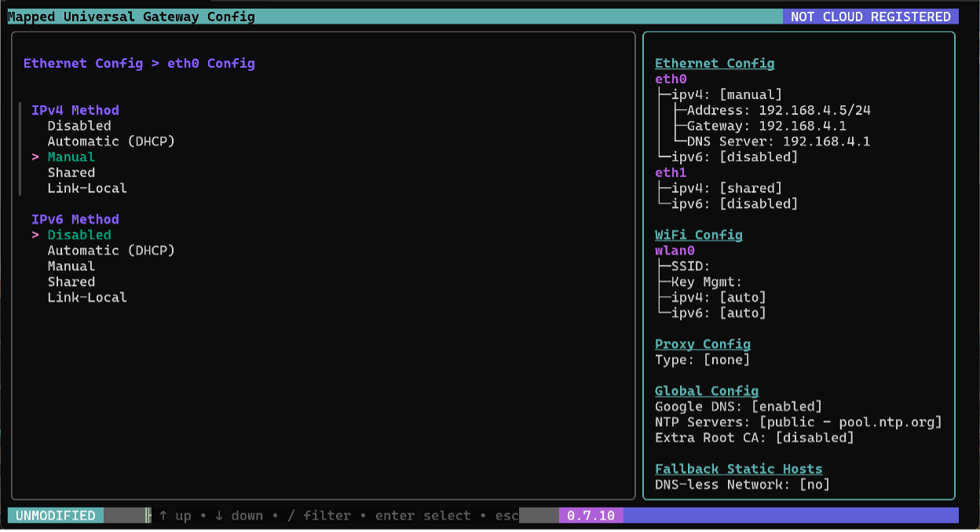The image size is (980, 532).
Task: Open the Ethernet Config heading in summary
Action: tap(715, 64)
